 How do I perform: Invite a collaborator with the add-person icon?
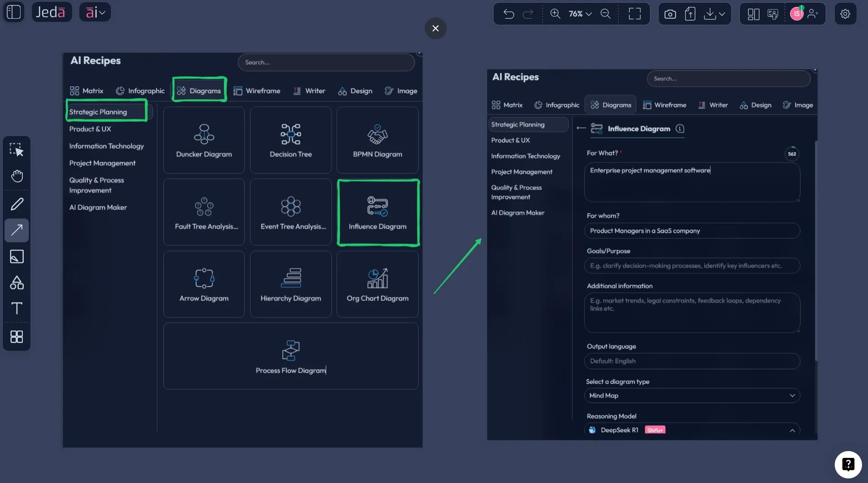(x=814, y=14)
